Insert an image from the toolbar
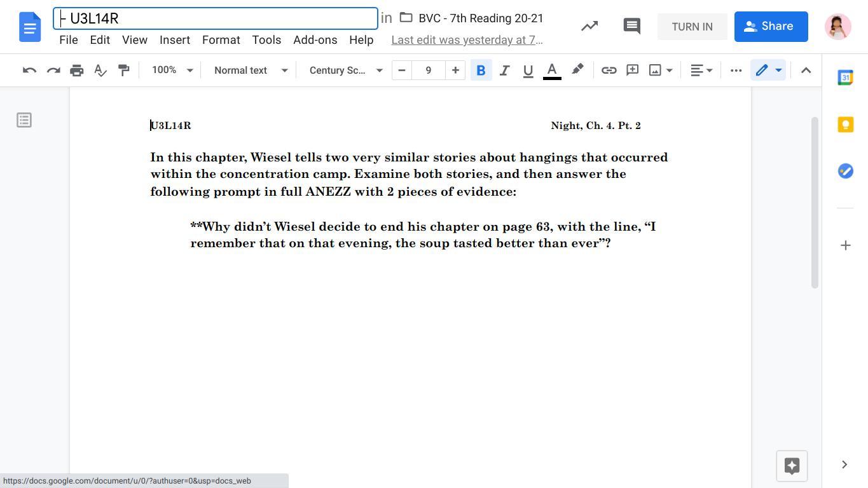 pos(655,71)
